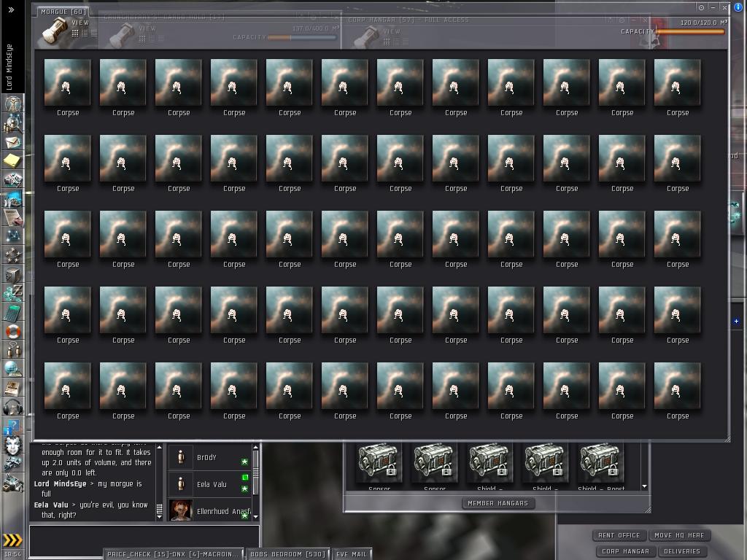Click the down arrow in Corp Hangar list

point(644,486)
